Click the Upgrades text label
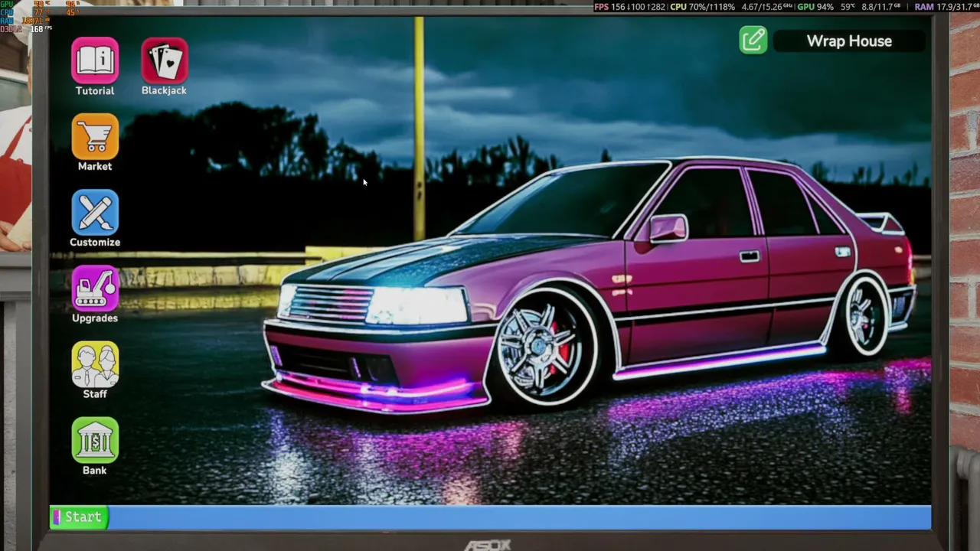The width and height of the screenshot is (980, 551). point(95,318)
